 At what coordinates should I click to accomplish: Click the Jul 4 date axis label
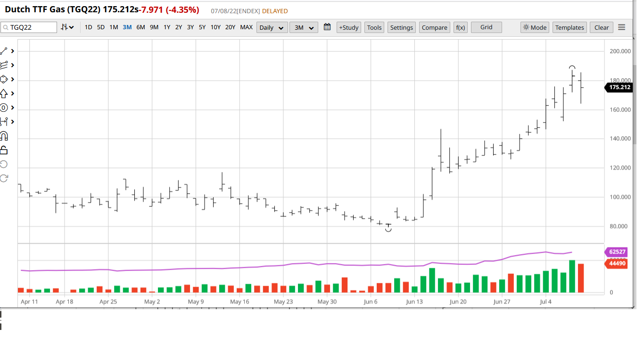tap(546, 302)
